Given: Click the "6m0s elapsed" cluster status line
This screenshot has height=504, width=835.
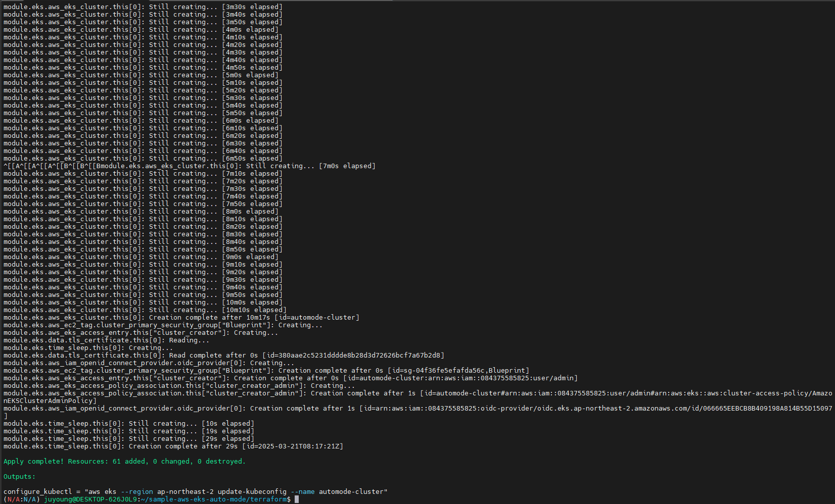Looking at the screenshot, I should [x=141, y=120].
